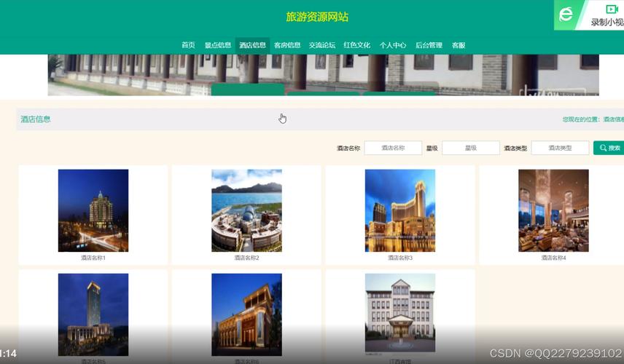Open the 首页 home menu item

coord(188,45)
